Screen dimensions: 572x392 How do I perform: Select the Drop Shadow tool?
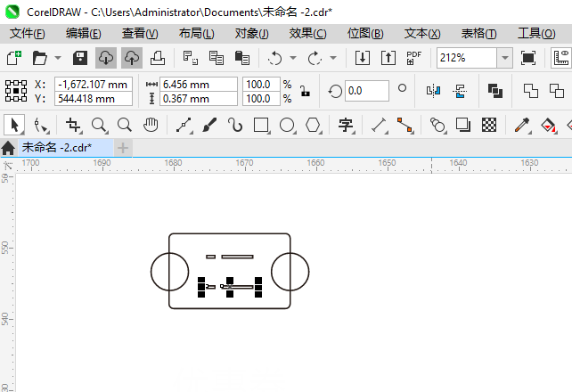pyautogui.click(x=463, y=125)
